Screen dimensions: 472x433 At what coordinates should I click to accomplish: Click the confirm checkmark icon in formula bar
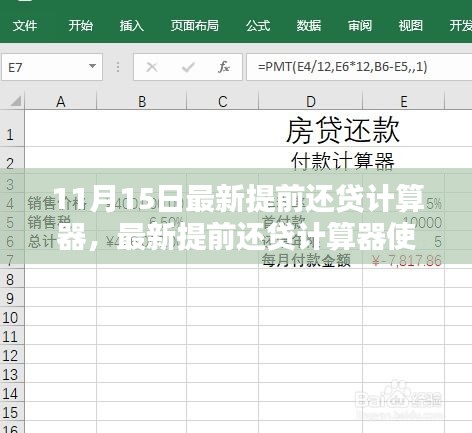[188, 68]
